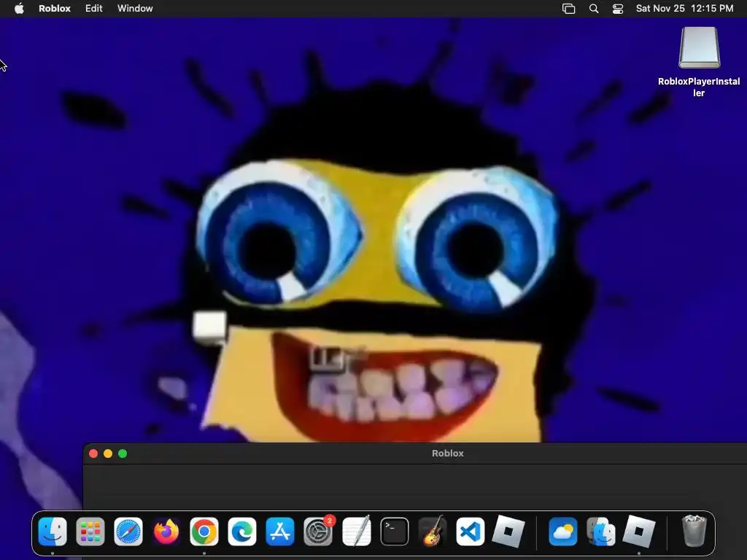The width and height of the screenshot is (747, 560).
Task: Click the Roblox window title
Action: coord(448,454)
